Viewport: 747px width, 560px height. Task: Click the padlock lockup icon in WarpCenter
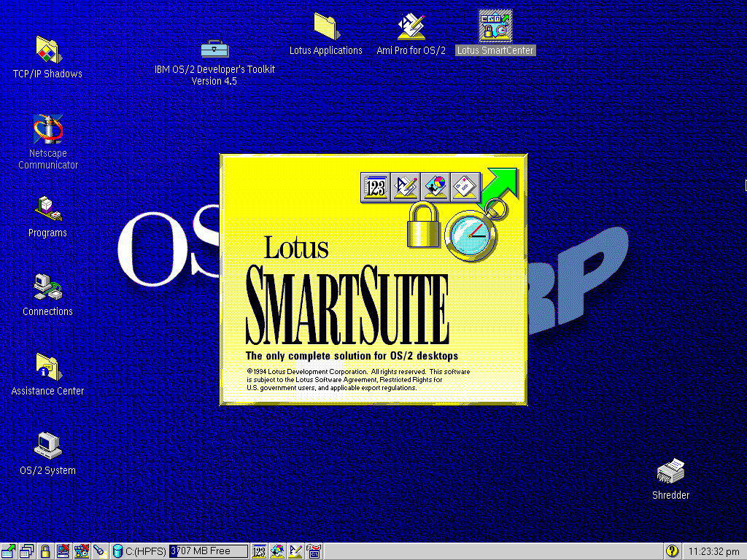coord(45,551)
